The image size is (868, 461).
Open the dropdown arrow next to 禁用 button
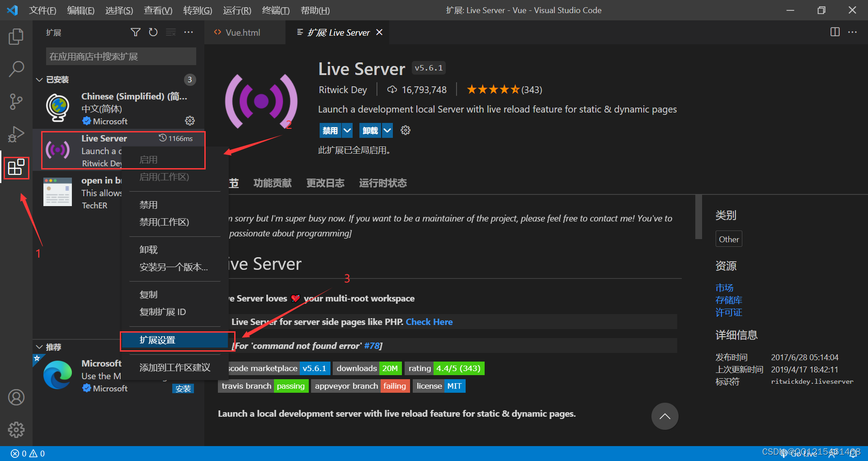(x=347, y=131)
